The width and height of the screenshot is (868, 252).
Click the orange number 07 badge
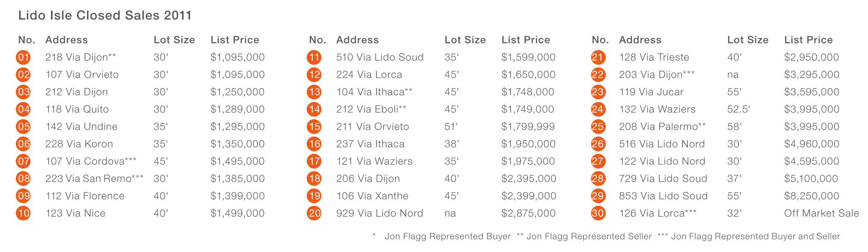pos(23,161)
